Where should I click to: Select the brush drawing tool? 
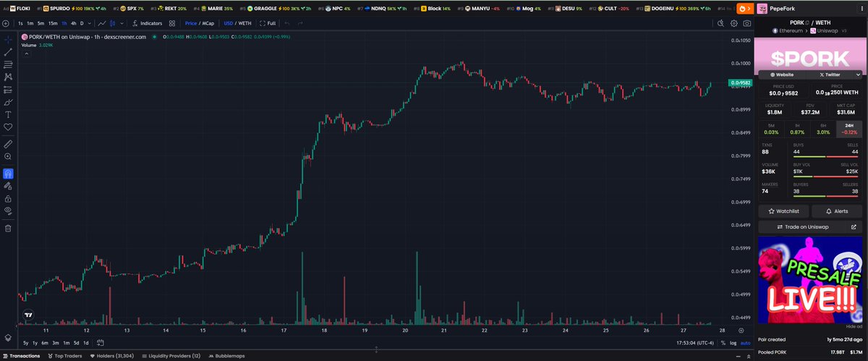(x=8, y=102)
